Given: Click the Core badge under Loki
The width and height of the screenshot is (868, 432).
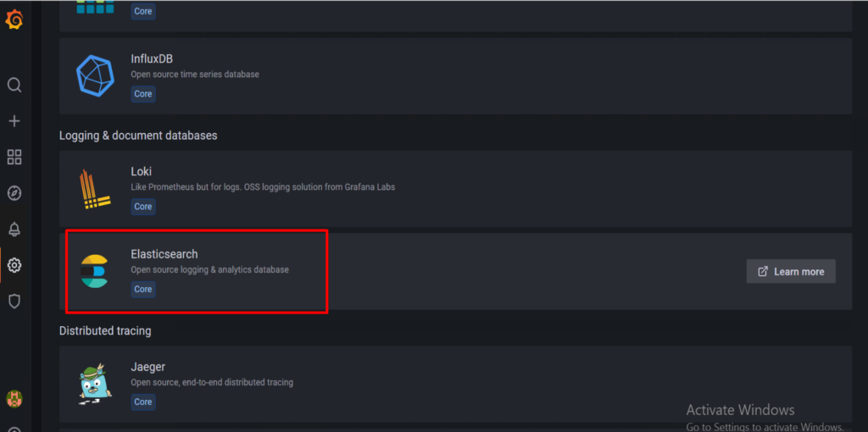Looking at the screenshot, I should point(143,206).
